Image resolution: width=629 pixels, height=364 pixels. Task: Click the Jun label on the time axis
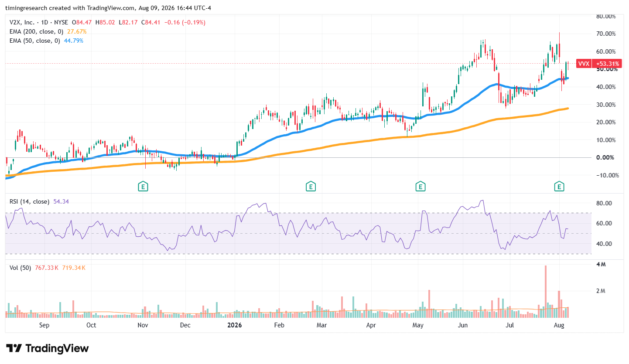coord(463,325)
